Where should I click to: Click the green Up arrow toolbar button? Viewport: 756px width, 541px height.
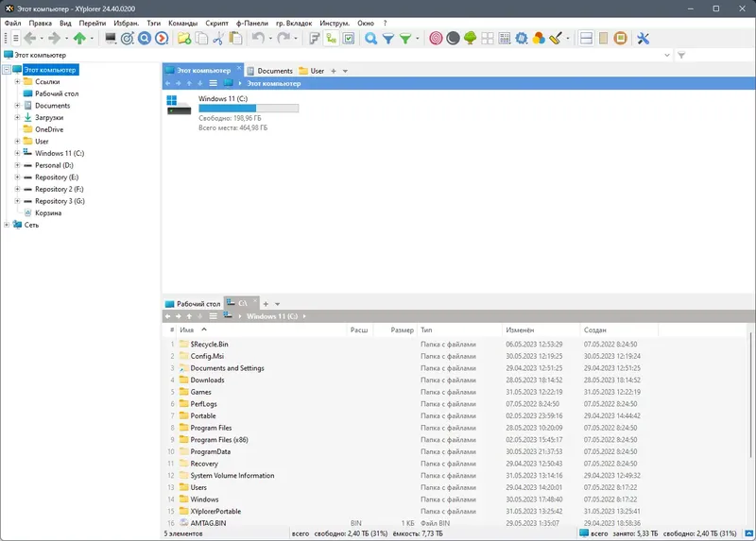click(x=79, y=38)
